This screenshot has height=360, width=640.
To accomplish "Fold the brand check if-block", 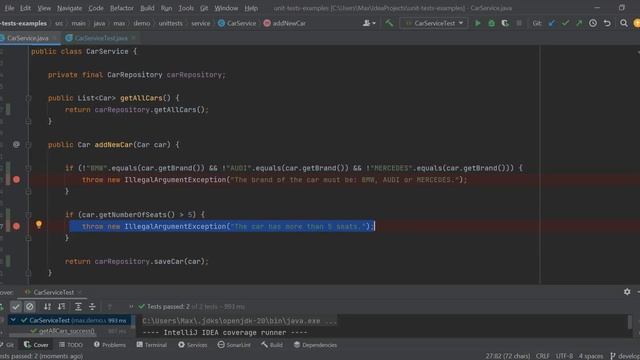I will 28,168.
